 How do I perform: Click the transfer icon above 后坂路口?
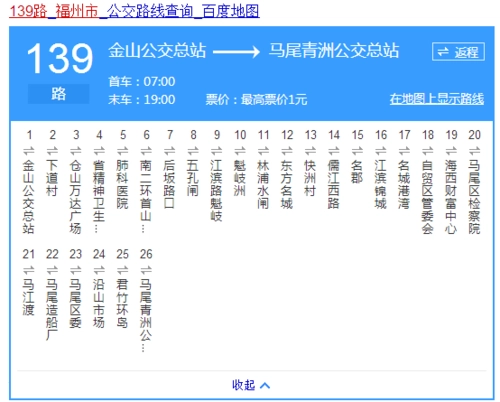170,151
